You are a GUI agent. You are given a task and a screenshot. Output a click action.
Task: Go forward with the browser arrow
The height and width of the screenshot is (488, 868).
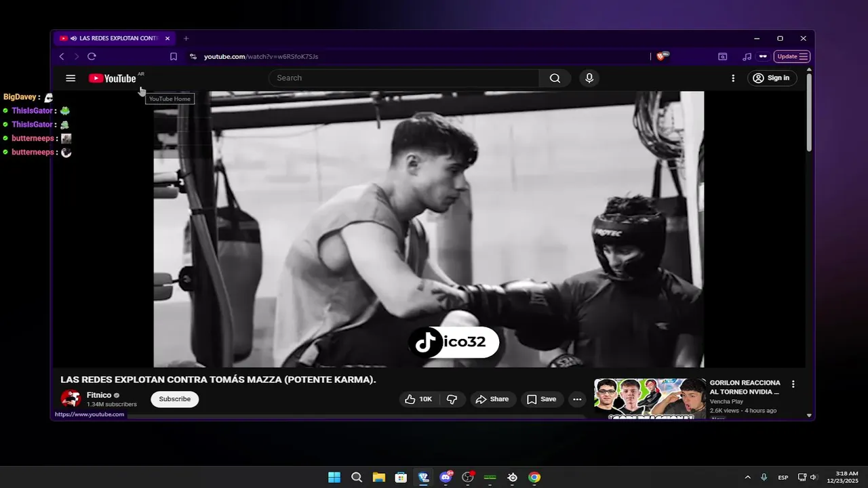click(77, 56)
